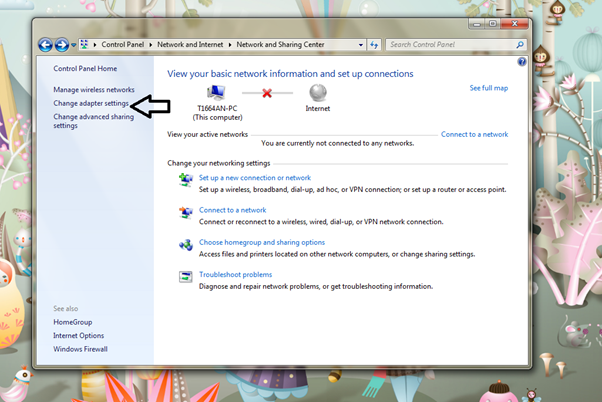Open Internet Options under See also
Viewport: 602px width, 402px height.
click(x=79, y=336)
